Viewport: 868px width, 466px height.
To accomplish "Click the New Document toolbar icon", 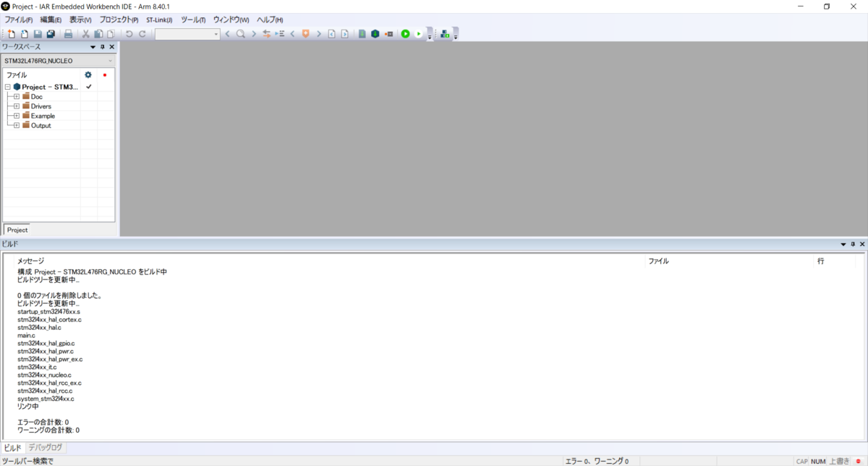I will tap(12, 34).
